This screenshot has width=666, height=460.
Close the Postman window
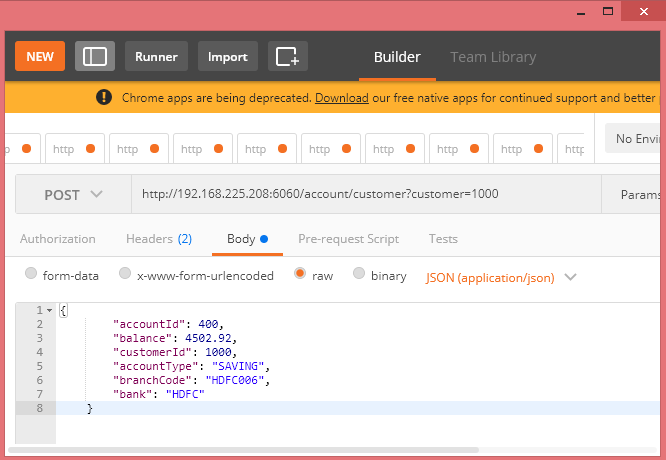click(643, 11)
